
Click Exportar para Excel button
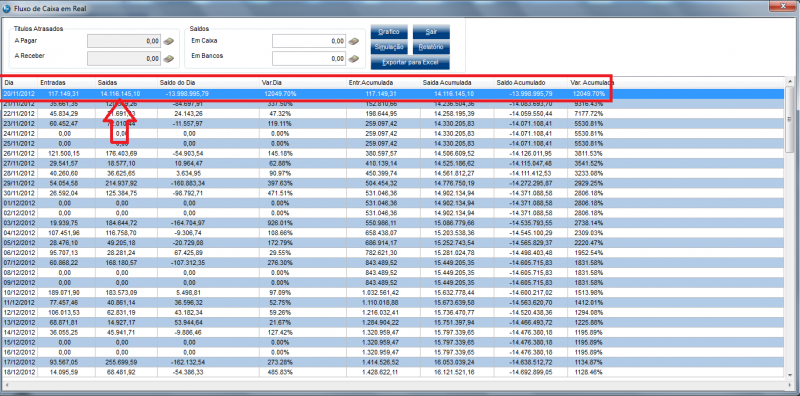(410, 63)
